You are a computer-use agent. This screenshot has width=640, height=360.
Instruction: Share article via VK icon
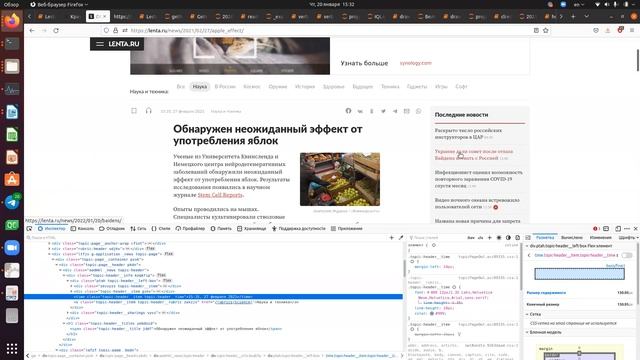(x=360, y=111)
